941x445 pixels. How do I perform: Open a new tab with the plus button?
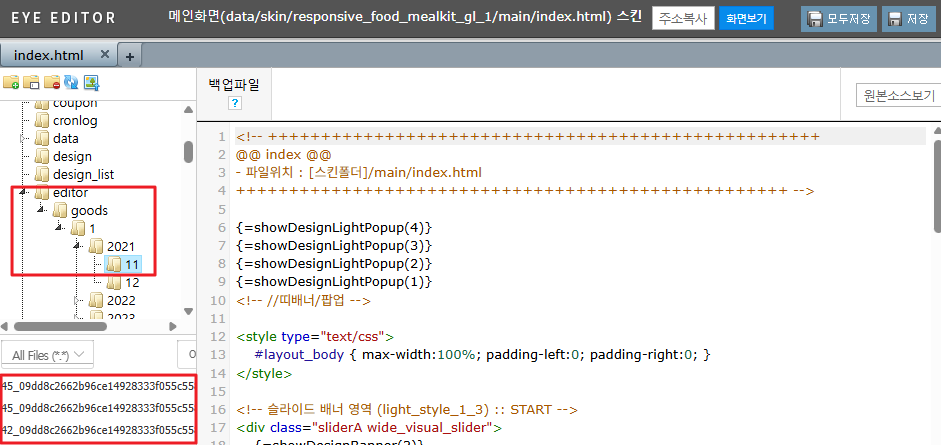[129, 56]
